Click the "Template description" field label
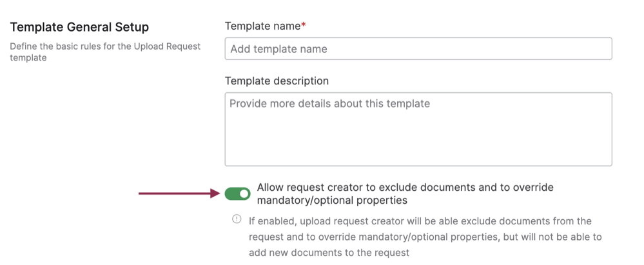 click(x=277, y=81)
